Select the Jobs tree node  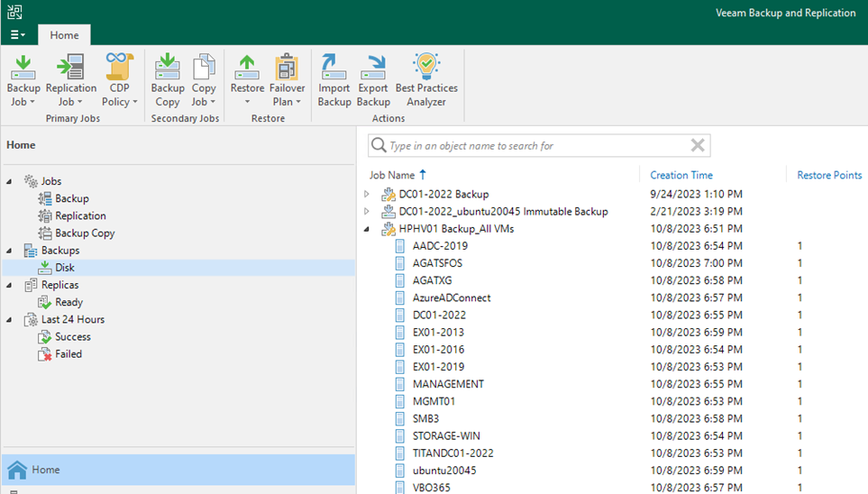click(51, 181)
